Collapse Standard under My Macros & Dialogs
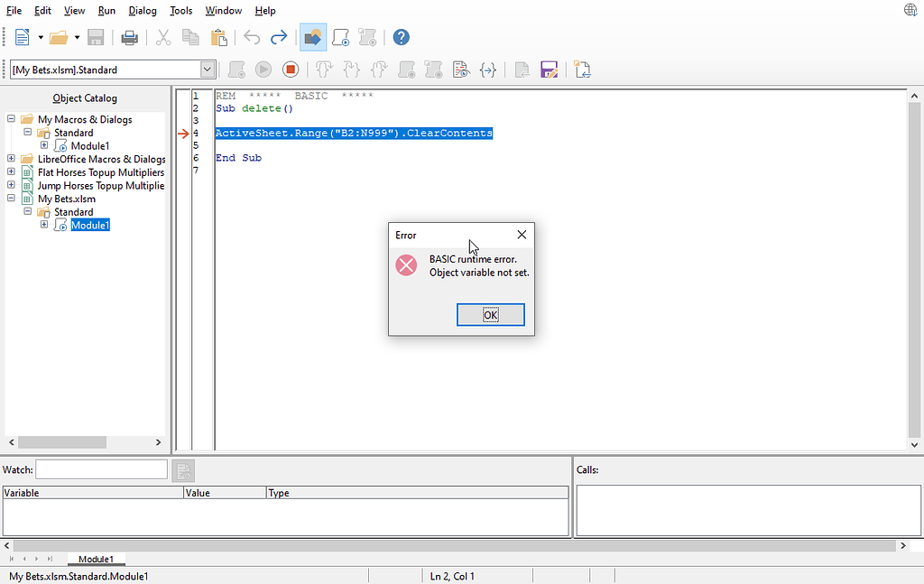The image size is (924, 584). [x=27, y=132]
